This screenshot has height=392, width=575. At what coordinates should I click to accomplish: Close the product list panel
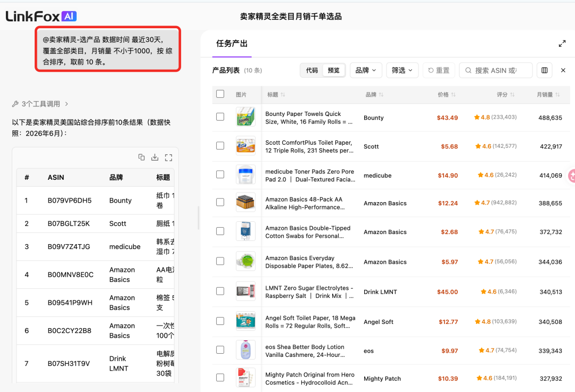[563, 70]
